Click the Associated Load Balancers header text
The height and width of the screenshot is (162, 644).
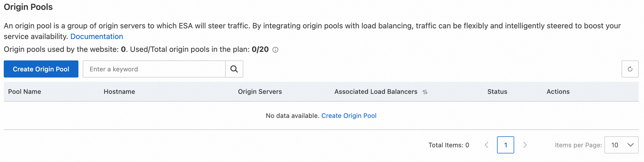[376, 92]
